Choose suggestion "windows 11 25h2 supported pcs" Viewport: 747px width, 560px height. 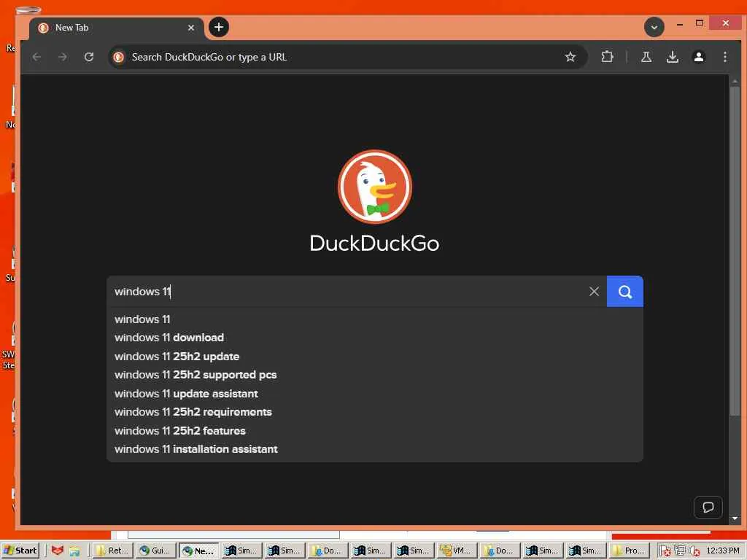tap(375, 375)
